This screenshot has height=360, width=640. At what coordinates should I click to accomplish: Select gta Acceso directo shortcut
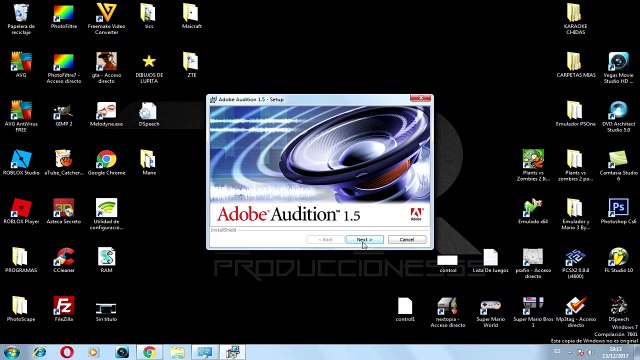pyautogui.click(x=107, y=68)
